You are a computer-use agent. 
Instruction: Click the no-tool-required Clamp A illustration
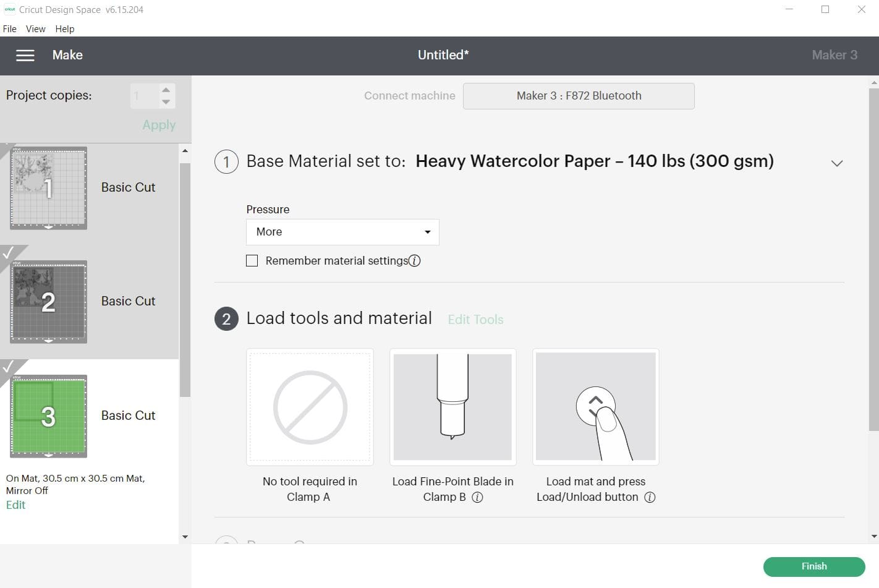click(310, 407)
